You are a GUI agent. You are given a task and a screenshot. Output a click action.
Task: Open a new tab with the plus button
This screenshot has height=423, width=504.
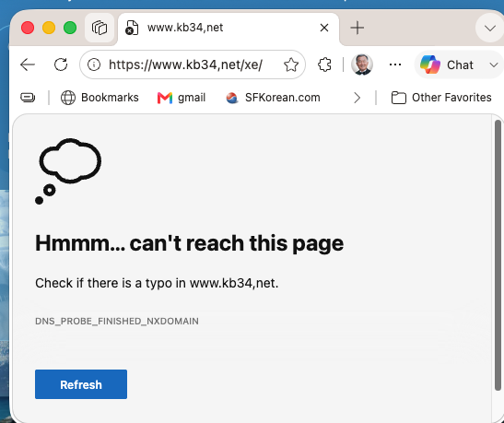click(357, 28)
